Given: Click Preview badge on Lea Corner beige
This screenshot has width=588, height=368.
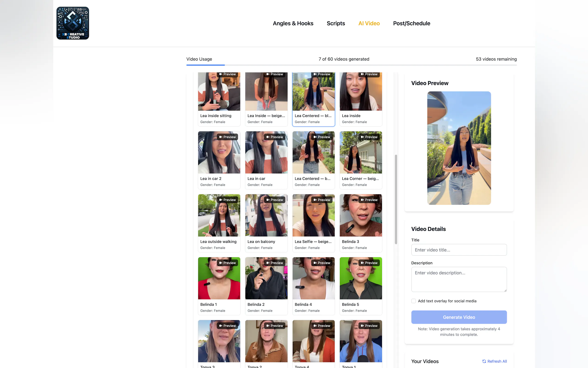Looking at the screenshot, I should (369, 137).
